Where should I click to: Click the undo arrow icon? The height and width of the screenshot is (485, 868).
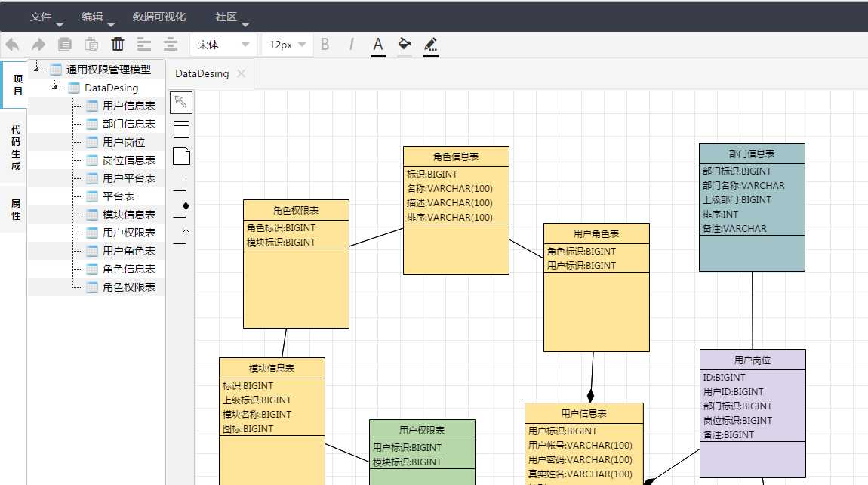pos(12,45)
